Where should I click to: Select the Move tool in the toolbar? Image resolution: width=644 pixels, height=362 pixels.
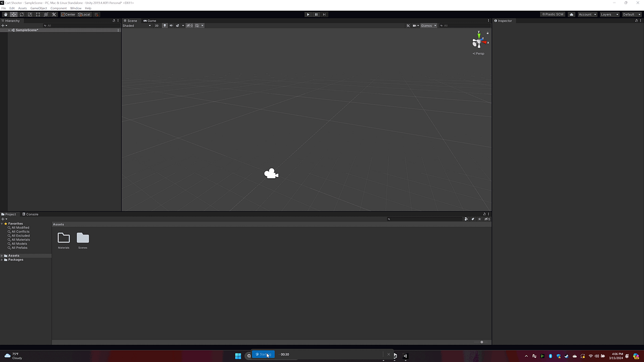pyautogui.click(x=13, y=14)
